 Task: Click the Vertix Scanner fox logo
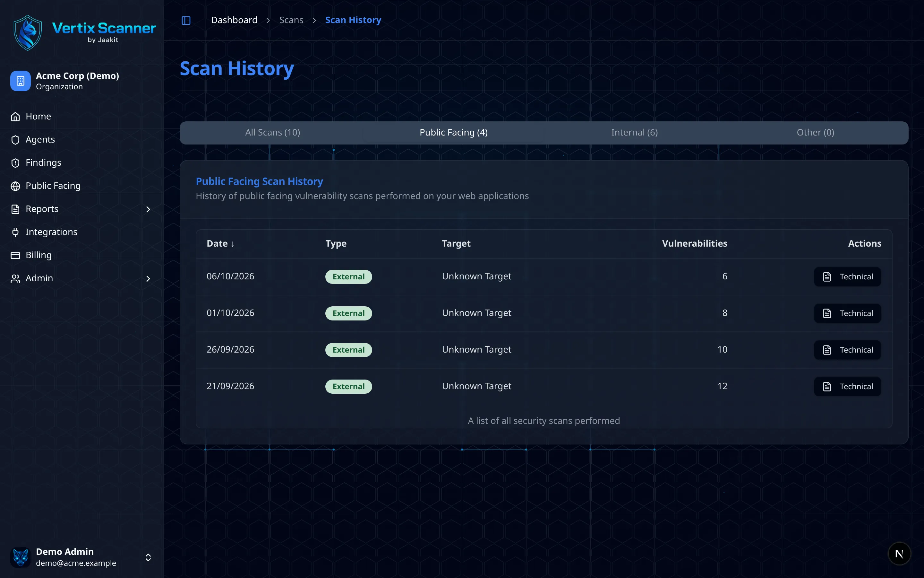pos(28,32)
